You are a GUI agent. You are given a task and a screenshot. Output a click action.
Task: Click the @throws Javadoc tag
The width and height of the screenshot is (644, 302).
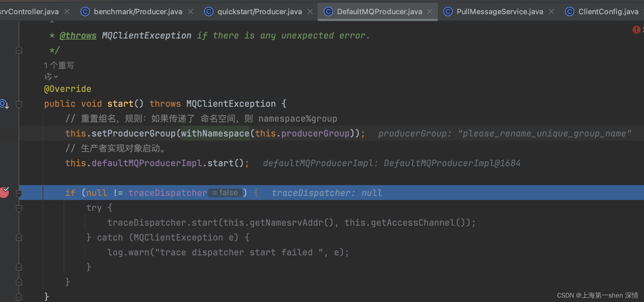[78, 35]
